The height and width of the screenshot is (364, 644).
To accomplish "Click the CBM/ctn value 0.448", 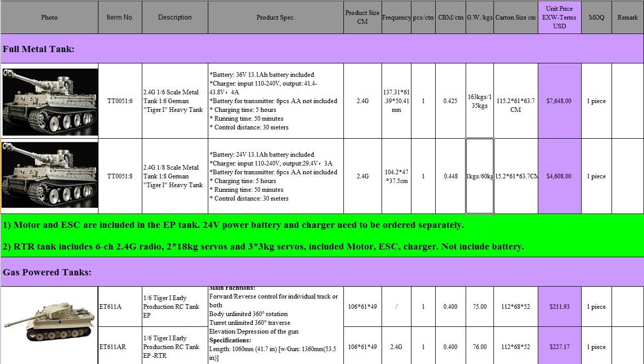I will coord(450,176).
